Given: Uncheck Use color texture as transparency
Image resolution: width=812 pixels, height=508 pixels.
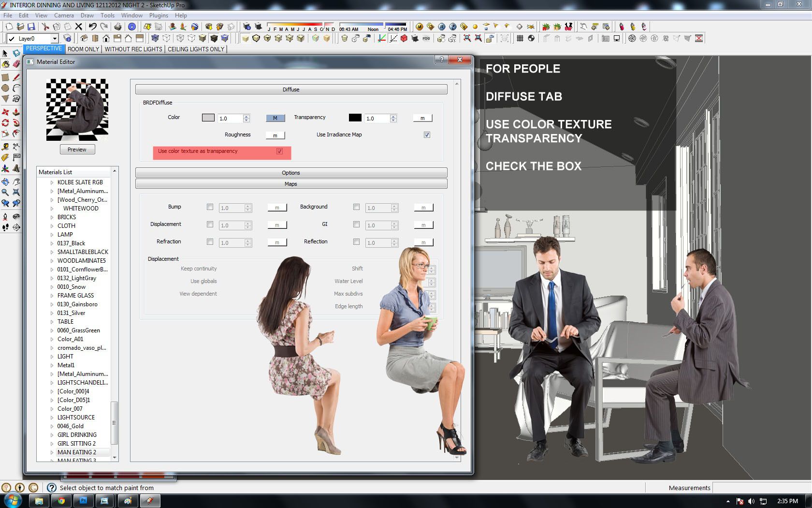Looking at the screenshot, I should click(279, 151).
